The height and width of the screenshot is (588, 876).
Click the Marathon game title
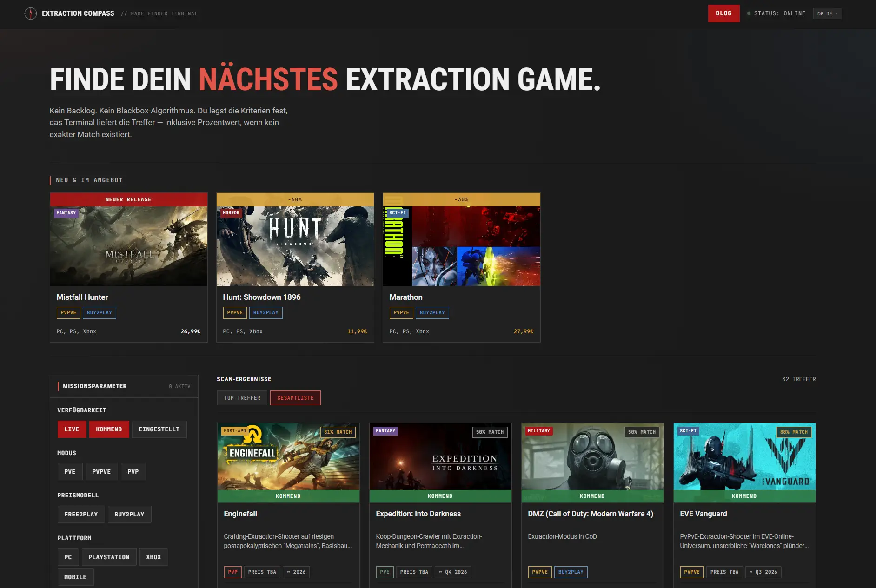tap(406, 297)
